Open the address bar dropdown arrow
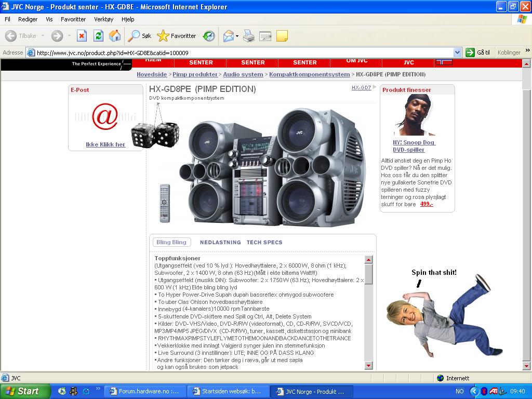The image size is (532, 399). pos(457,52)
